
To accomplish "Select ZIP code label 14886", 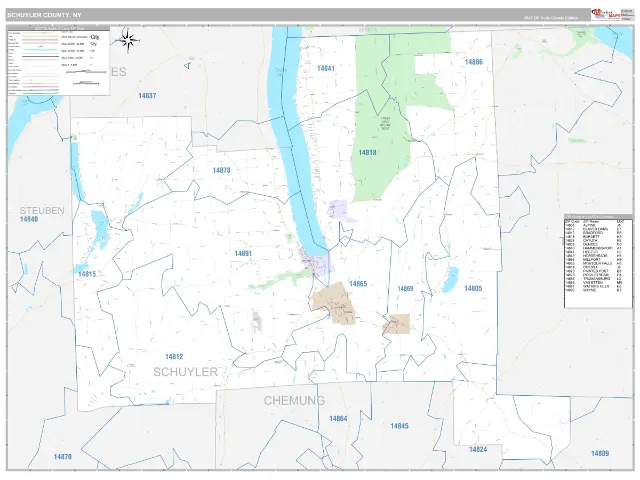I will (x=473, y=62).
